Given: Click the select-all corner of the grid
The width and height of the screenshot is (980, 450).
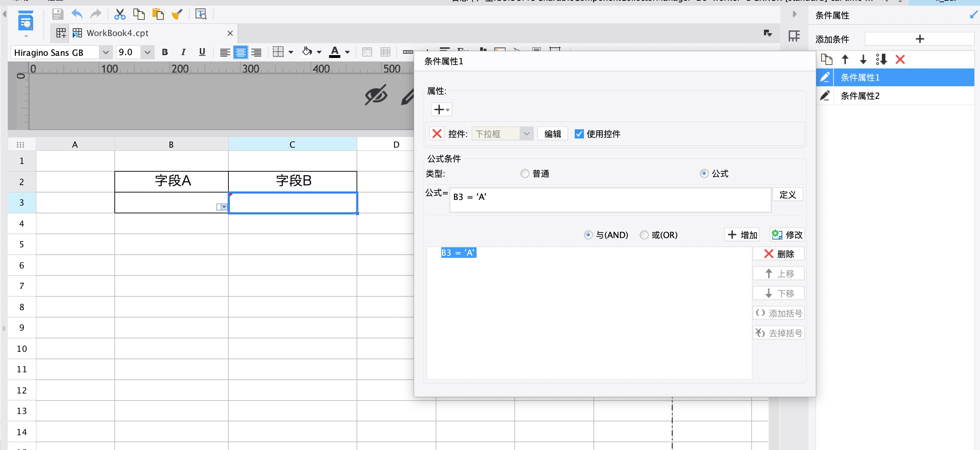Looking at the screenshot, I should 21,144.
